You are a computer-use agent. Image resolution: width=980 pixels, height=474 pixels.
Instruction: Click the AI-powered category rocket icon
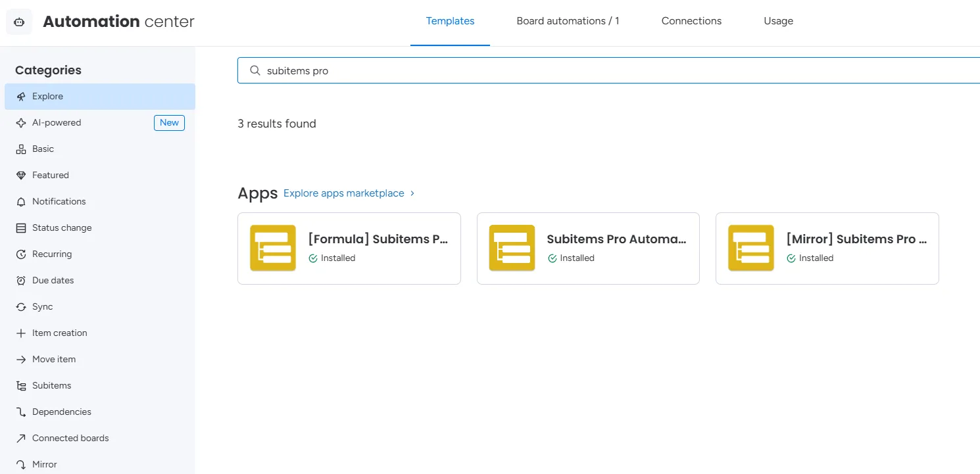[21, 122]
